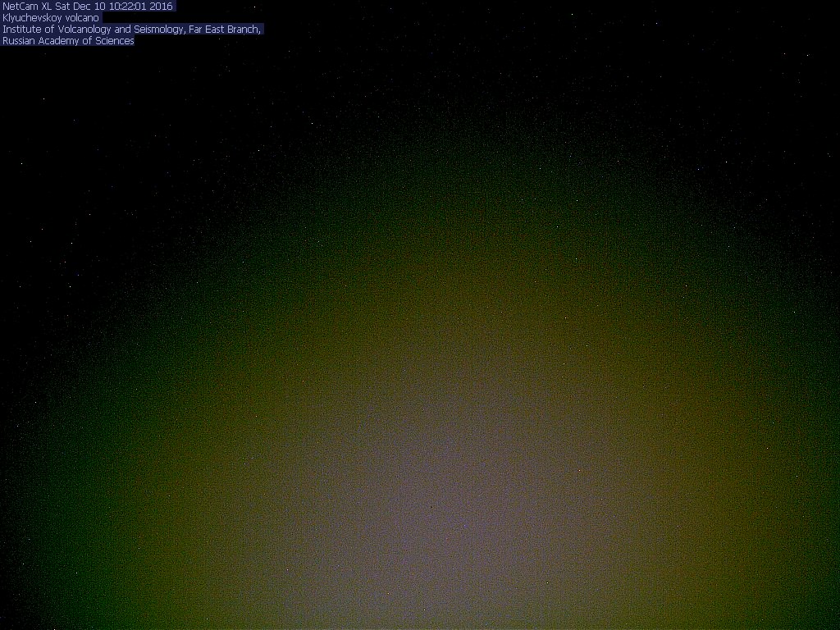Click the 'Klyuchevskoy volcano' caption text
This screenshot has height=630, width=840.
51,18
